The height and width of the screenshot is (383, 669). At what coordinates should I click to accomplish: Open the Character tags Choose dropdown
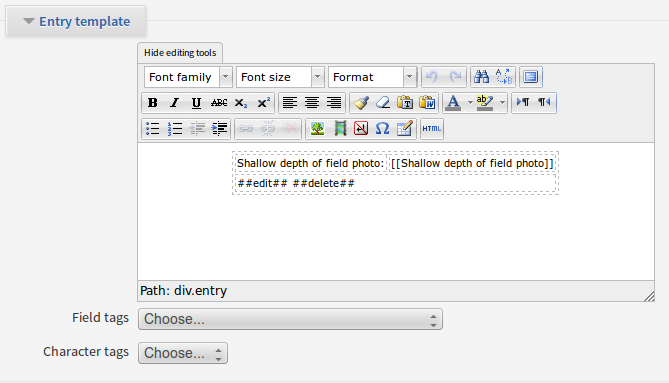[183, 353]
